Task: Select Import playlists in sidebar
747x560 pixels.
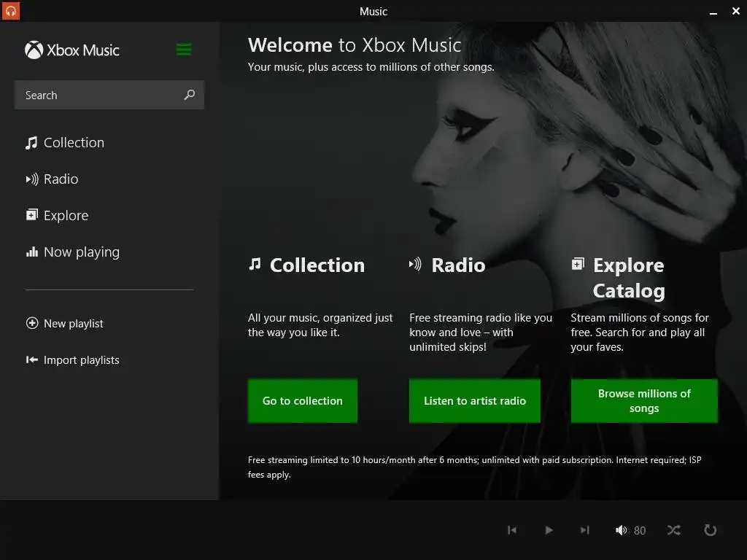Action: (x=72, y=360)
